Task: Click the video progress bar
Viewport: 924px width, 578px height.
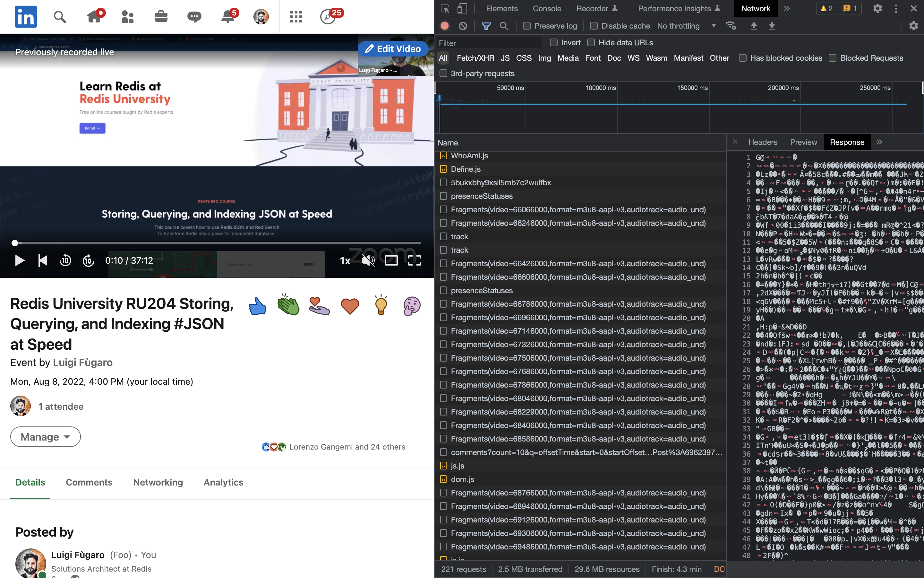Action: coord(218,243)
